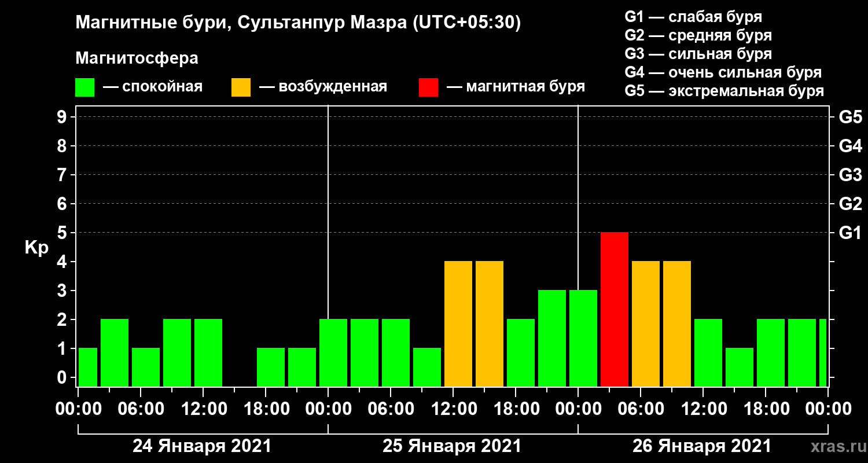Click the "26 Января 2021" date label
This screenshot has width=868, height=463.
click(x=702, y=446)
